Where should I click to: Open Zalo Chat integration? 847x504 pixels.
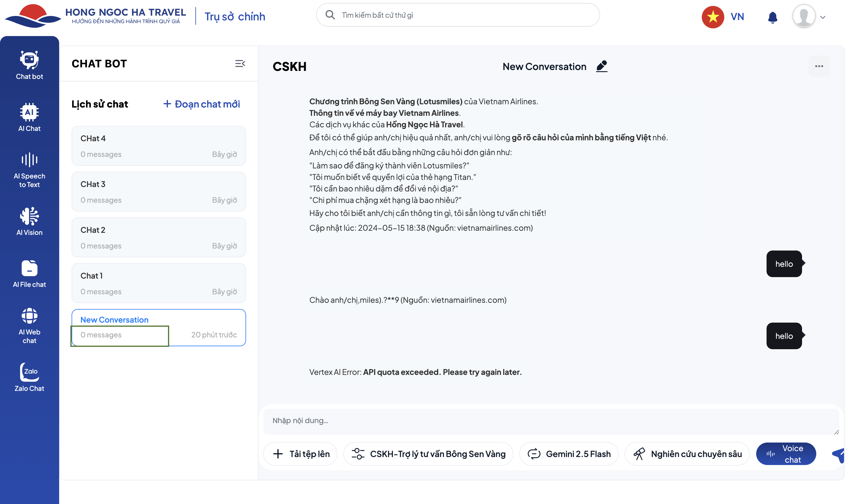pyautogui.click(x=29, y=377)
